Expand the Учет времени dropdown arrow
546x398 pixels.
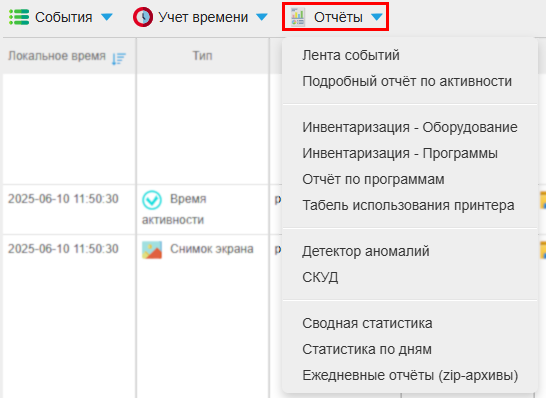pyautogui.click(x=262, y=17)
